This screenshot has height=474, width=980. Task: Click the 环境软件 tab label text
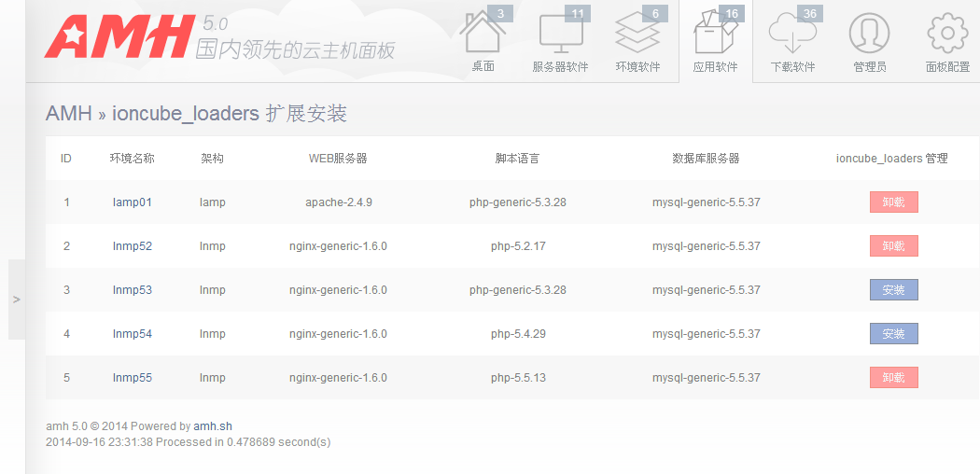[637, 67]
